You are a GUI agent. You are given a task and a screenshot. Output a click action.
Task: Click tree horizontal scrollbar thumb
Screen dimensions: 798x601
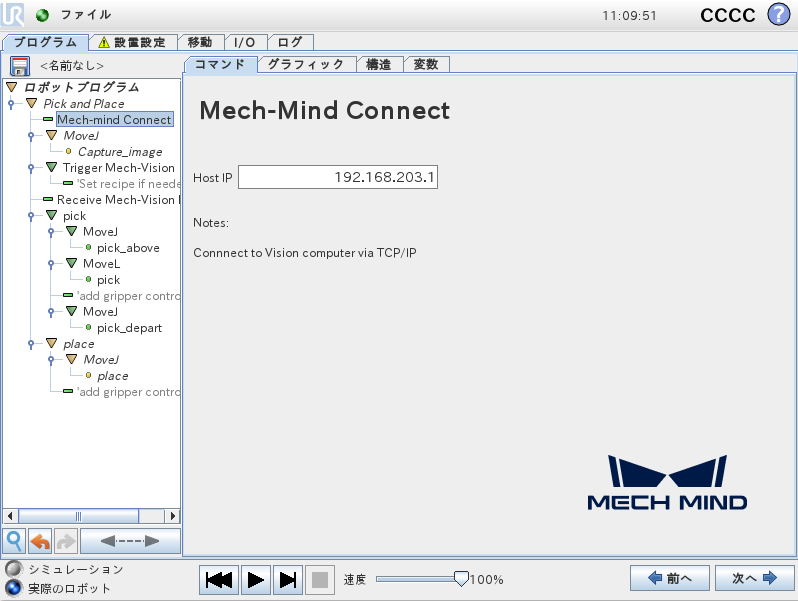pyautogui.click(x=78, y=516)
